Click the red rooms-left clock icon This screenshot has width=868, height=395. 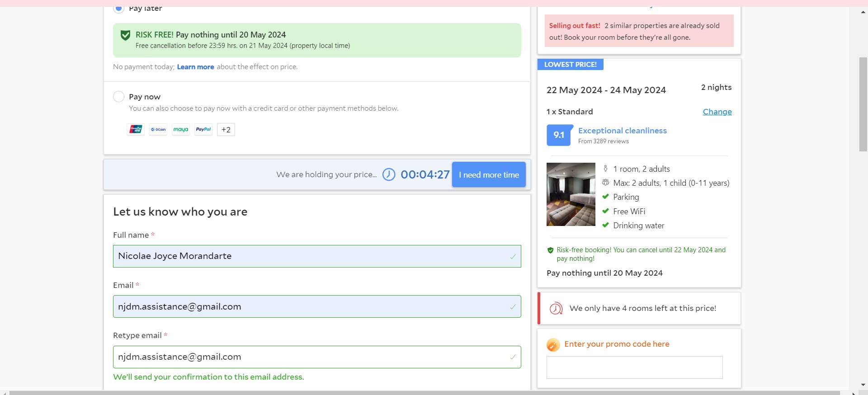(x=556, y=309)
